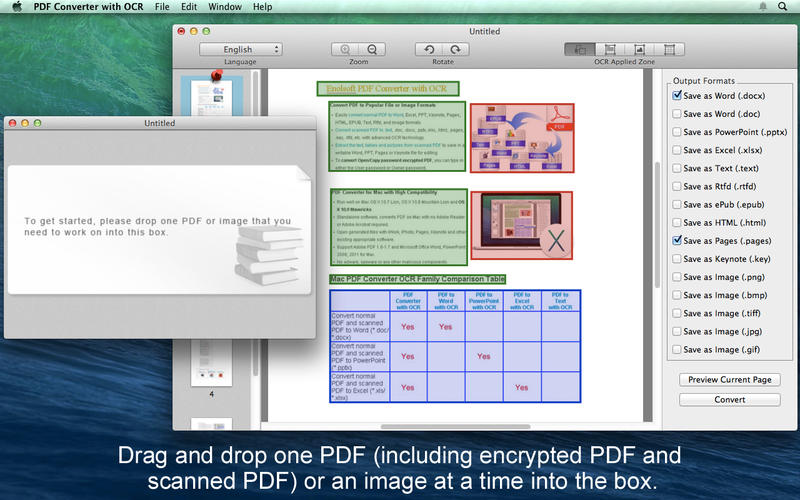Click the PDF drop box in the front window
This screenshot has height=500, width=800.
coord(159,230)
